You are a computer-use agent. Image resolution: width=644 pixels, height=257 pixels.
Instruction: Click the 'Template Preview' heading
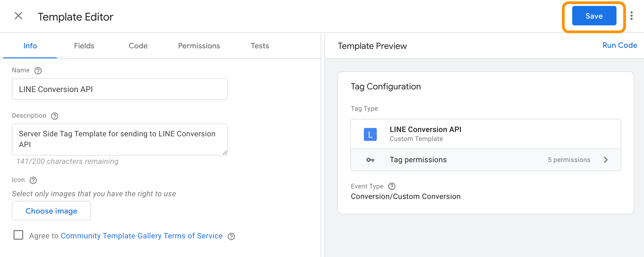pos(372,46)
